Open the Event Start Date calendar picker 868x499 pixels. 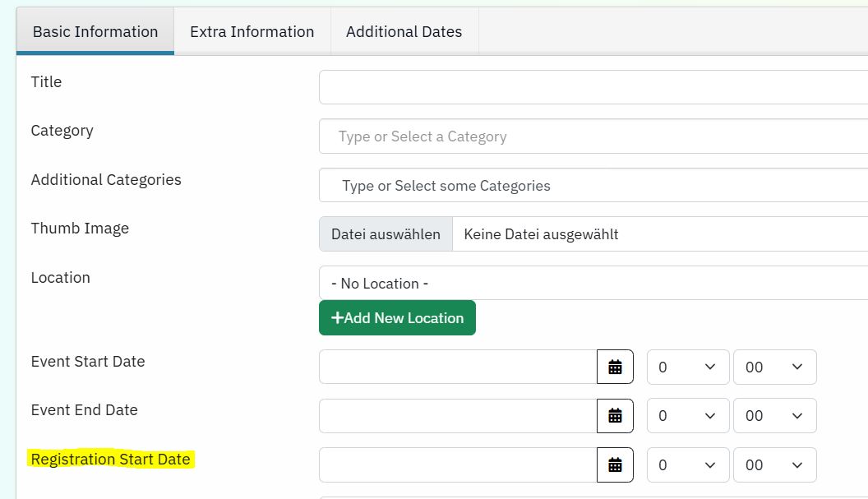615,367
